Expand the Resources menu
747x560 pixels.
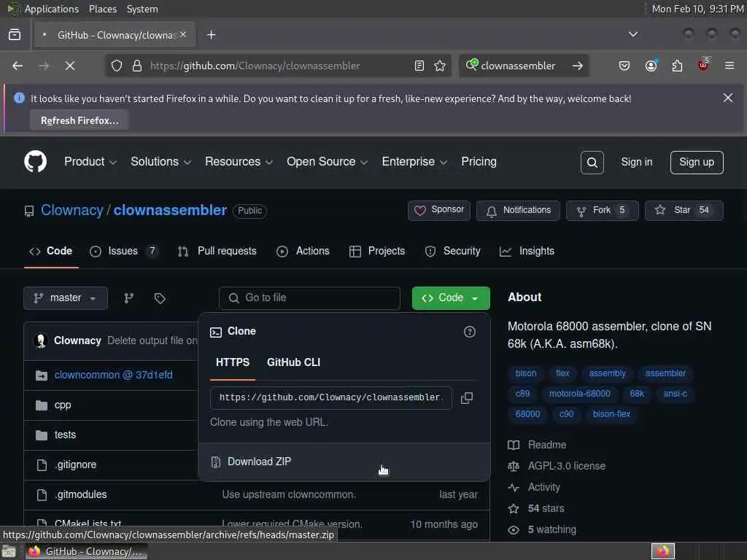point(239,162)
